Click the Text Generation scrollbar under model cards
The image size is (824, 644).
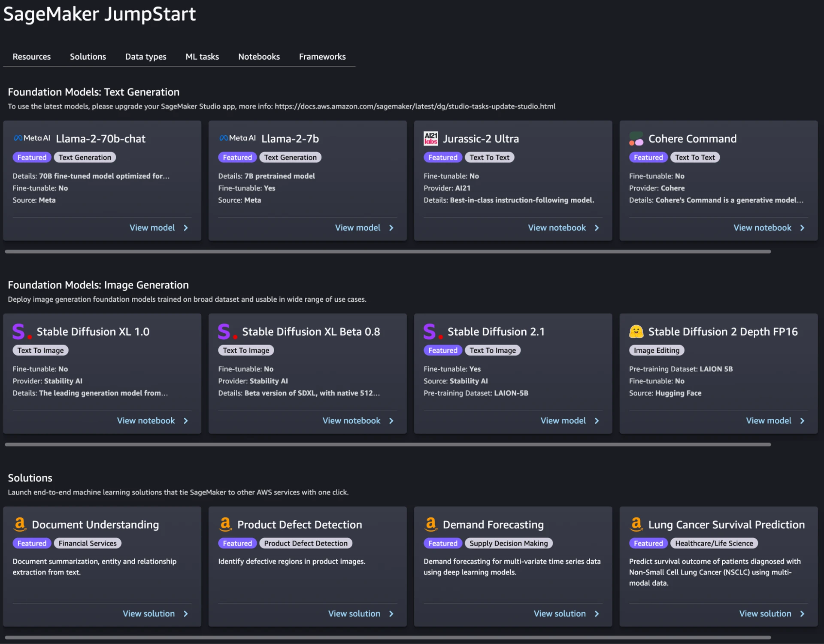pyautogui.click(x=388, y=252)
